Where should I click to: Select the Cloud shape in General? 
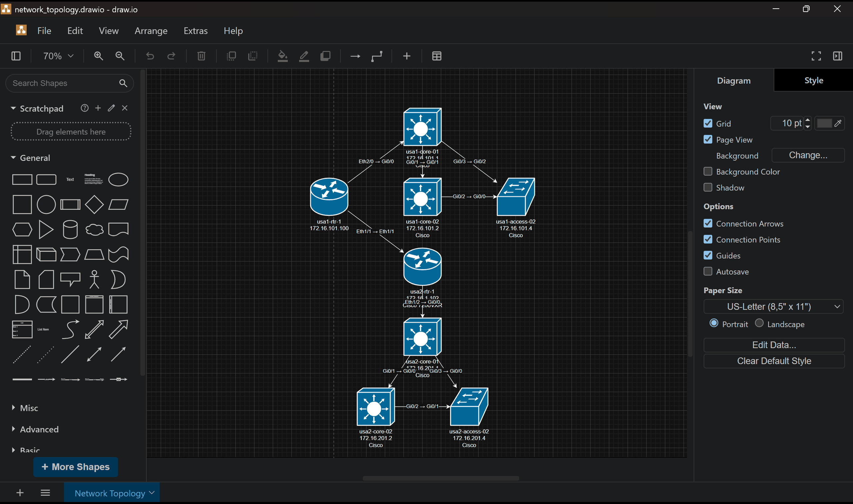pos(94,230)
